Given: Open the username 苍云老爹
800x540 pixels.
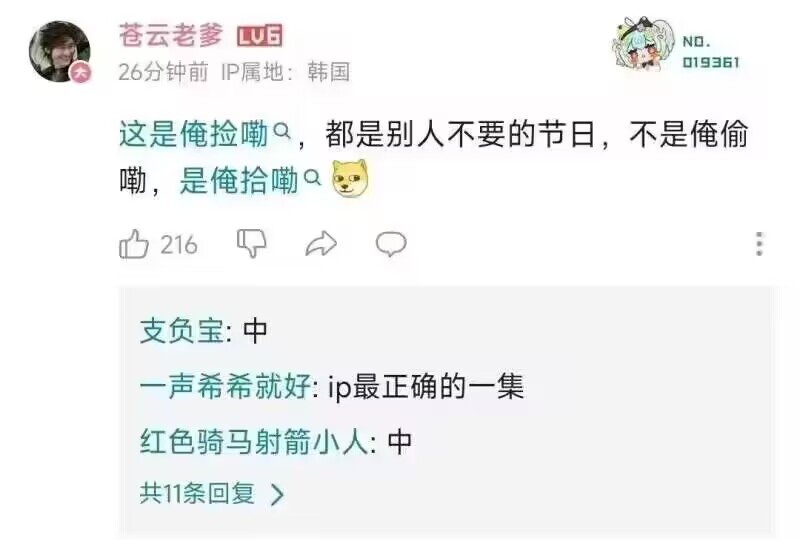Looking at the screenshot, I should pos(171,35).
